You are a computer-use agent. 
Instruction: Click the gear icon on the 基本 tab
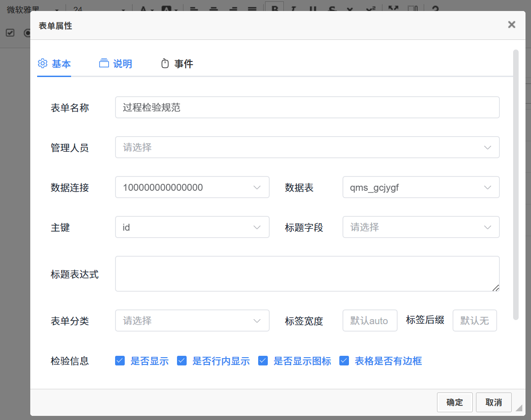43,63
